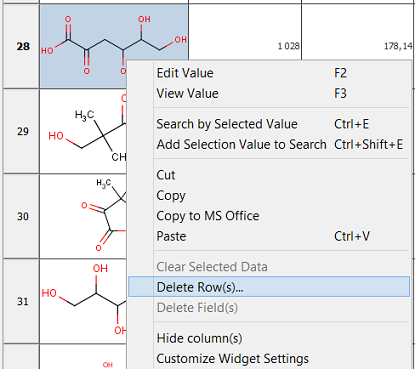The image size is (415, 369).
Task: Choose View Value menu entry
Action: (x=269, y=93)
